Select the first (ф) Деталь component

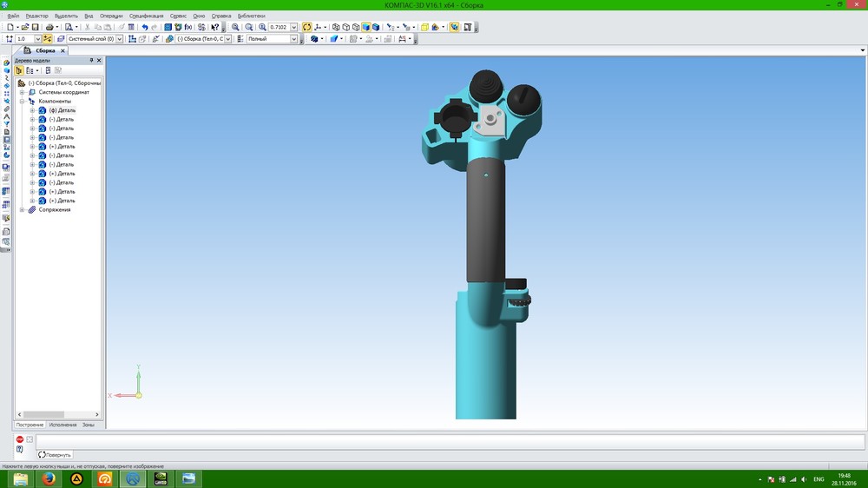[62, 110]
